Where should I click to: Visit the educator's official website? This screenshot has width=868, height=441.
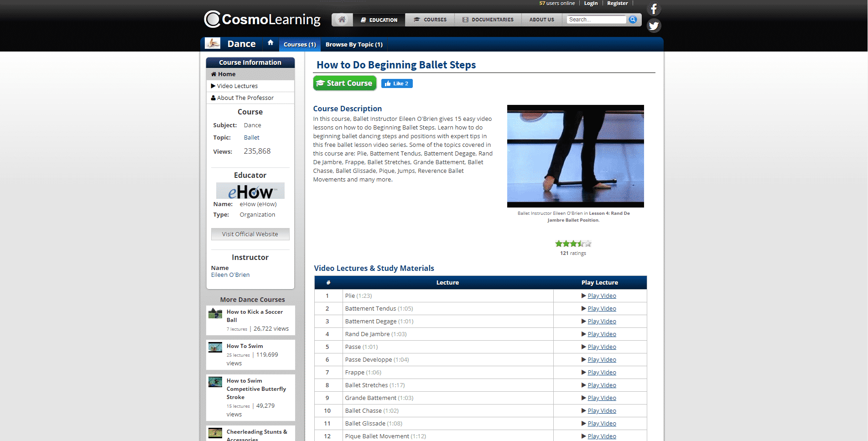[x=250, y=234]
